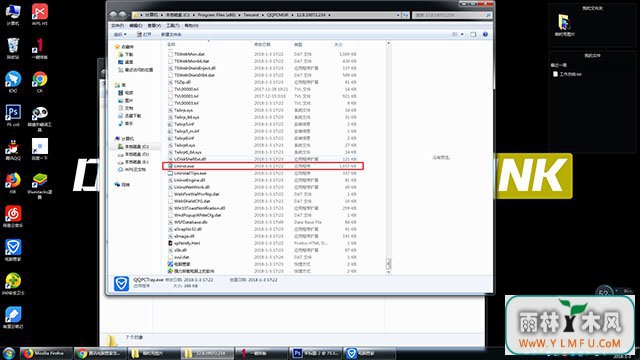Open the Tools menu in Explorer
This screenshot has height=360, width=640.
[173, 25]
